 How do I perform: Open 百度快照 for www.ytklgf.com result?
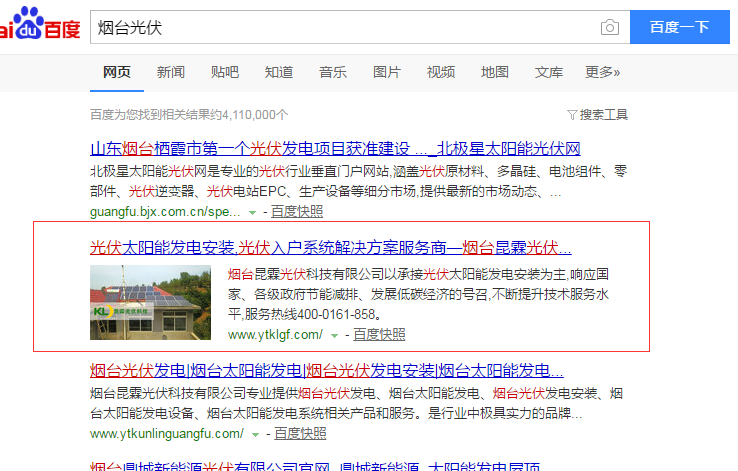coord(379,334)
